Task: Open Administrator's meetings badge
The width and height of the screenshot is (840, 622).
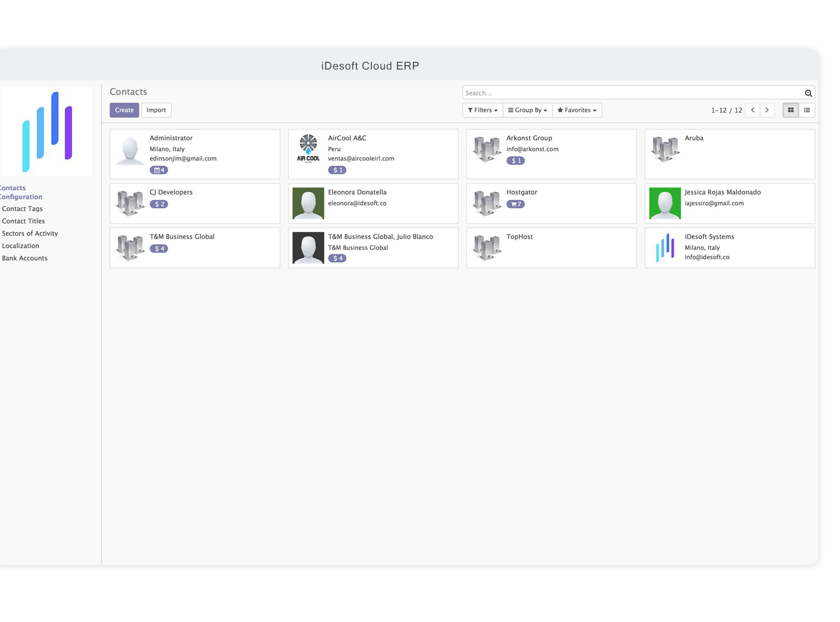Action: coord(159,170)
